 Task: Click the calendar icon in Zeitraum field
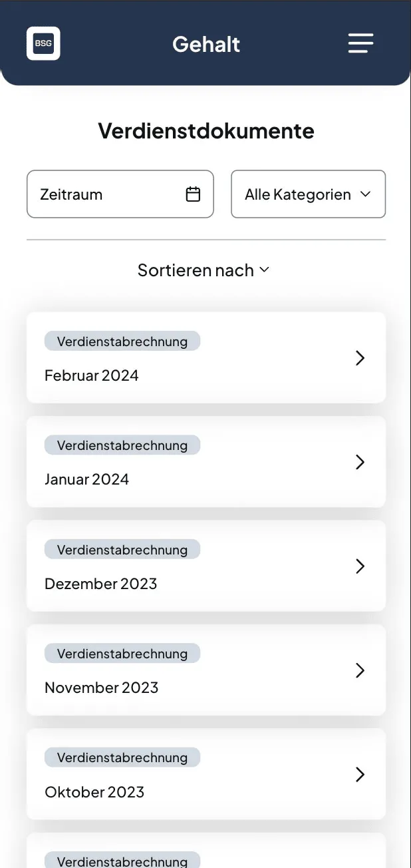[x=193, y=194]
